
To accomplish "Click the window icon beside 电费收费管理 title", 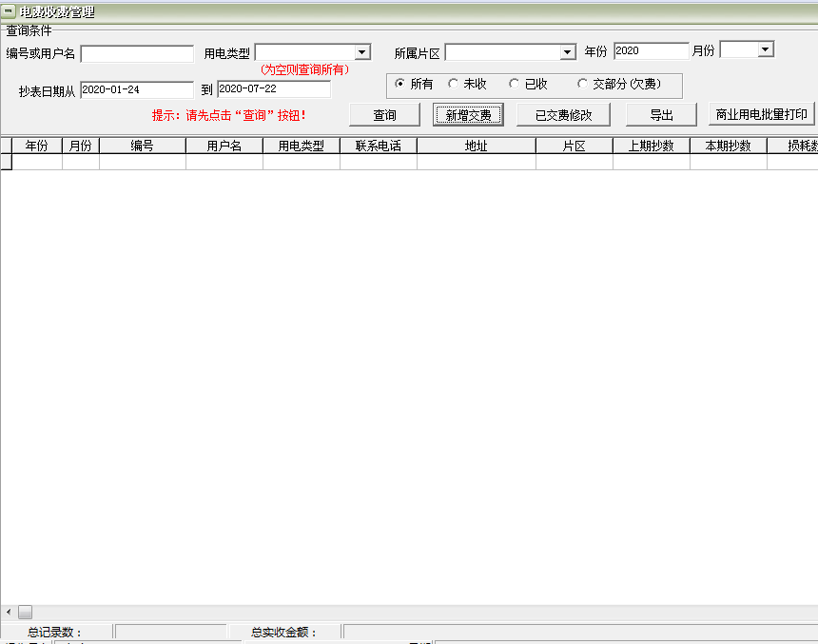I will coord(9,11).
